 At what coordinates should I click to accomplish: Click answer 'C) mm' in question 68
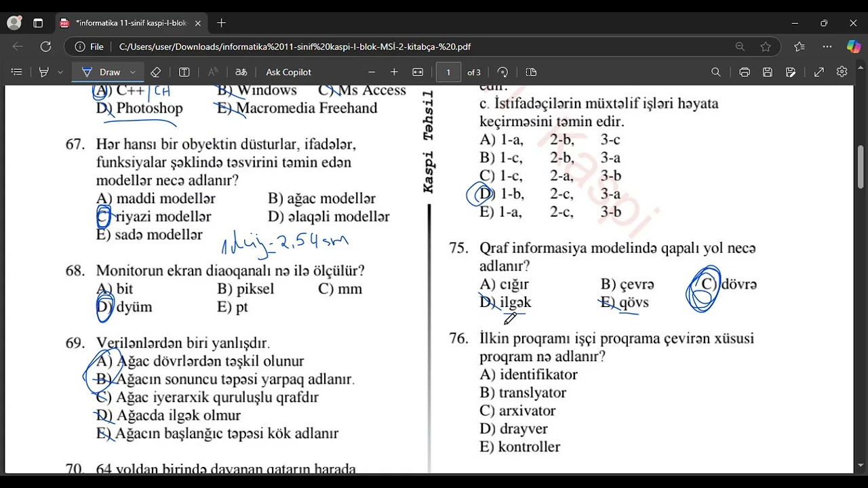coord(340,289)
